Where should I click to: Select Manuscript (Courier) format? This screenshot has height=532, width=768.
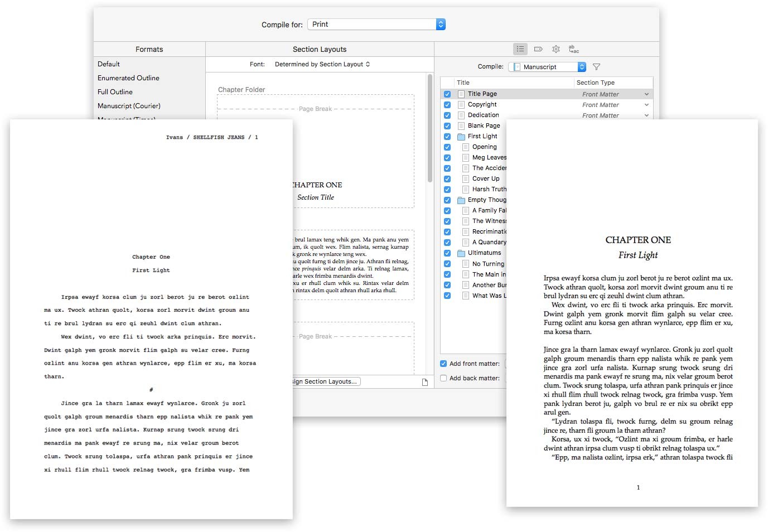(129, 106)
